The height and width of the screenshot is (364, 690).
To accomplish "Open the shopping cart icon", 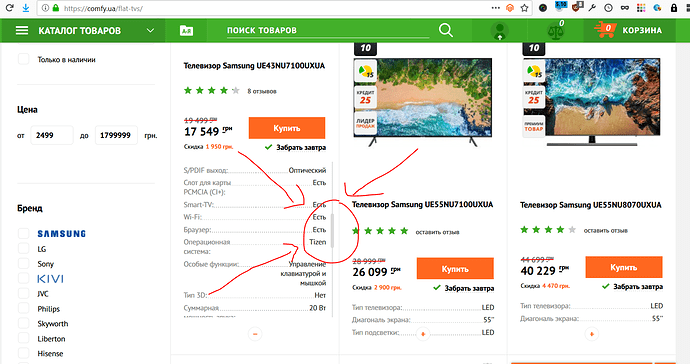I will pyautogui.click(x=605, y=30).
